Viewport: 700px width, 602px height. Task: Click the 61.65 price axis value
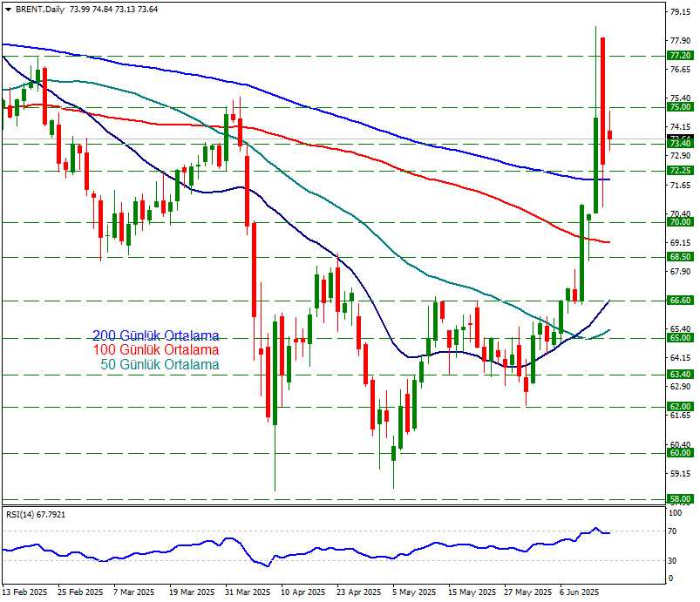pyautogui.click(x=680, y=415)
